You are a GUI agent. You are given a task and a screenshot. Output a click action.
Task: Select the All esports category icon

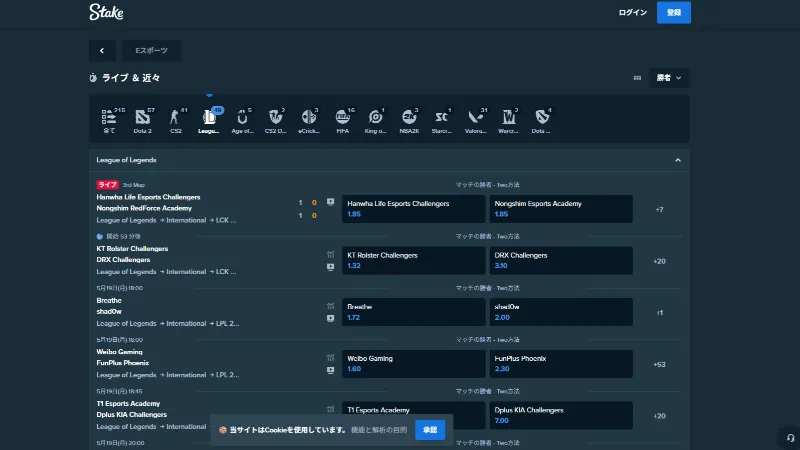109,121
